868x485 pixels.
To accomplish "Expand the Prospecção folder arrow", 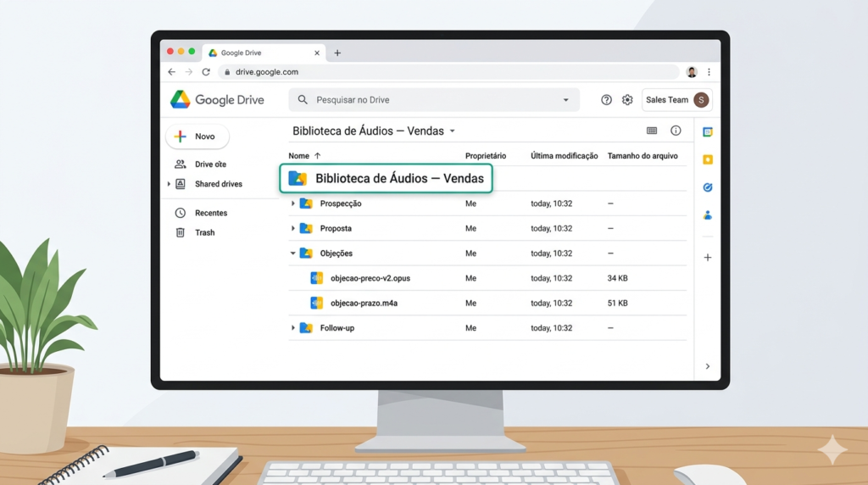I will [292, 203].
